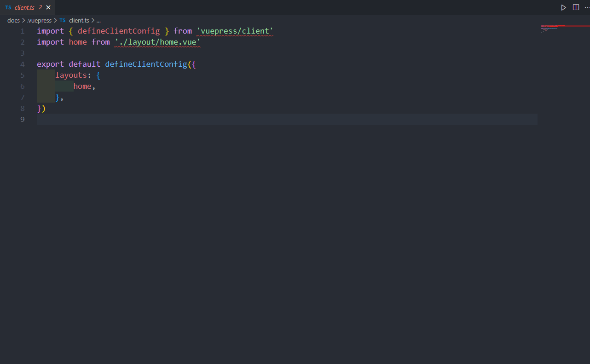The image size is (590, 364).
Task: Open the editor More Actions ellipsis menu
Action: pyautogui.click(x=587, y=7)
